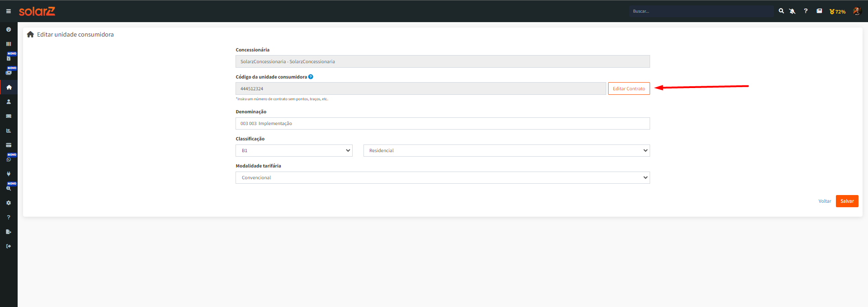Click help tooltip next to Código da unidade
This screenshot has height=307, width=868.
click(311, 77)
